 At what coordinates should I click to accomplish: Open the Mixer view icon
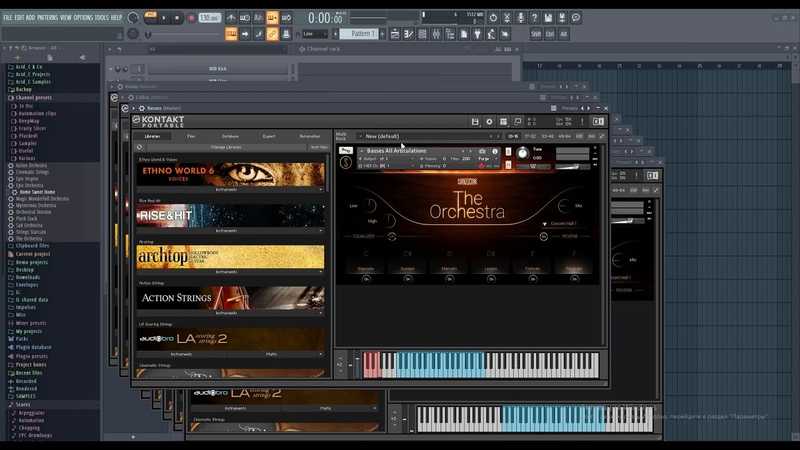[436, 34]
